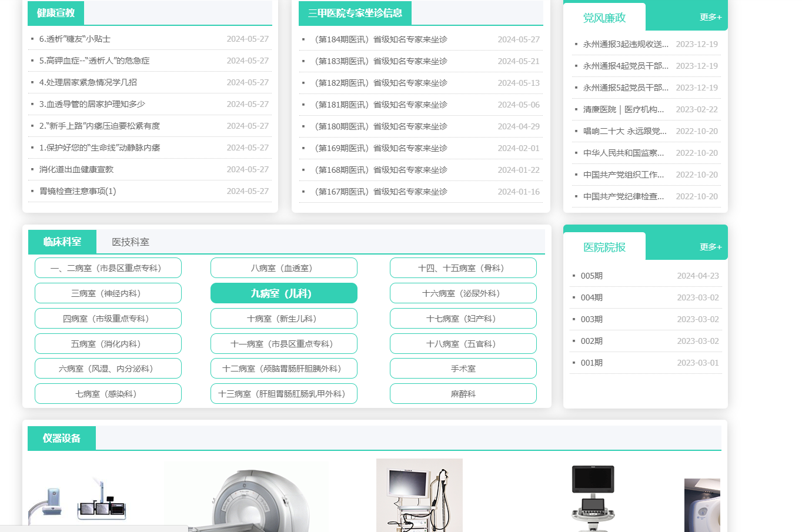
Task: Open hospital newspaper 005期
Action: (592, 276)
